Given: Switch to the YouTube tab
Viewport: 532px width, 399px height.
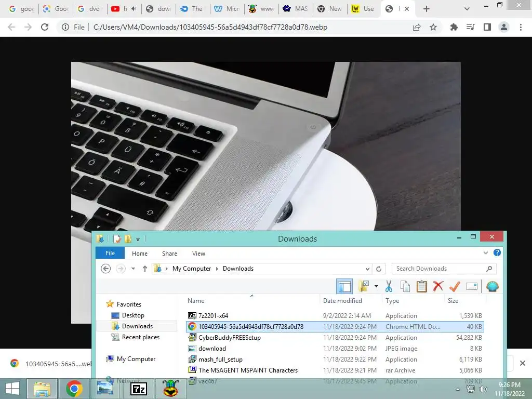Looking at the screenshot, I should click(124, 9).
